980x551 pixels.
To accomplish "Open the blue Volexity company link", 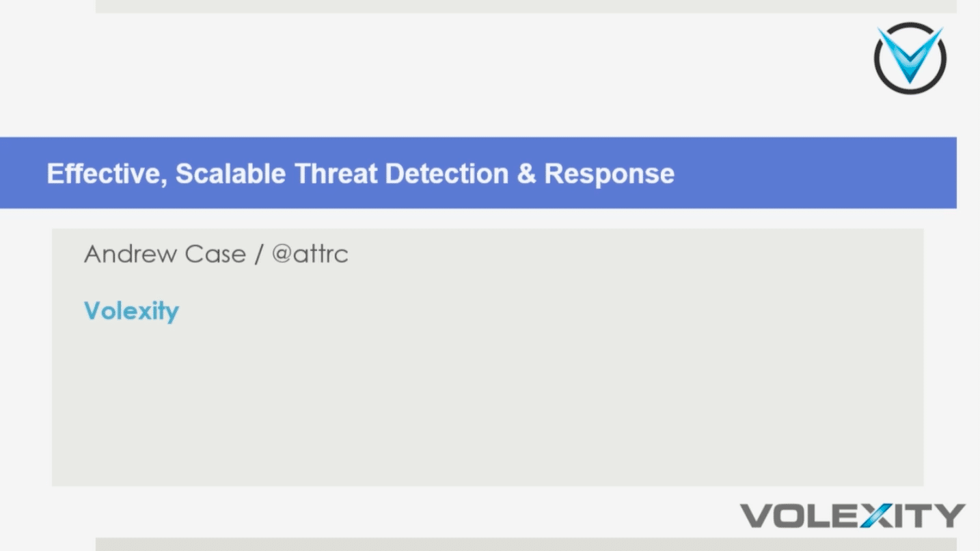I will [x=131, y=311].
